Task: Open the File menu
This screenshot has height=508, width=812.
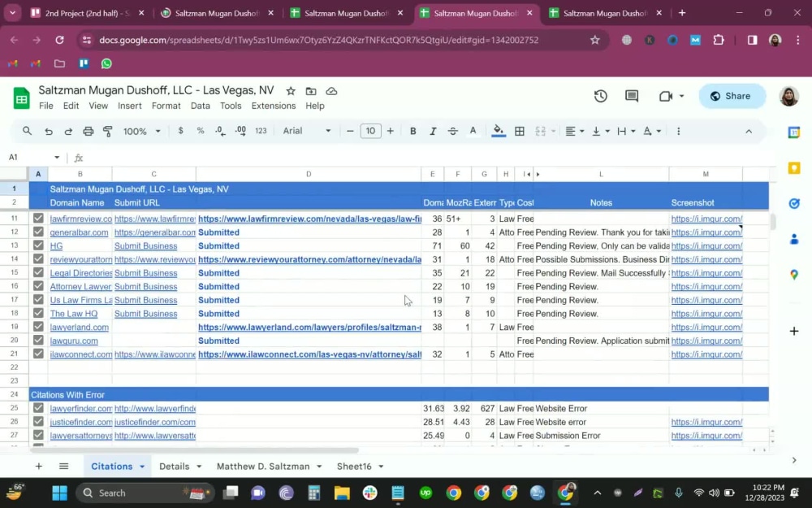Action: click(45, 106)
